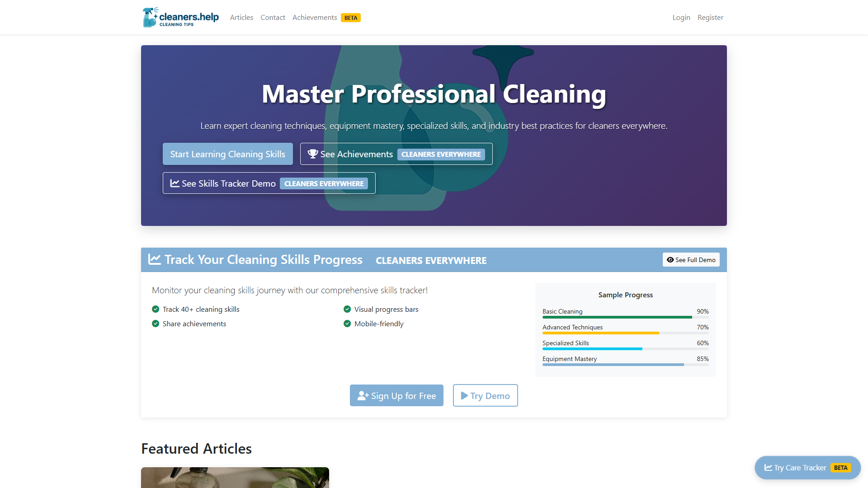Click the trophy icon on See Achievements
868x488 pixels.
tap(312, 154)
